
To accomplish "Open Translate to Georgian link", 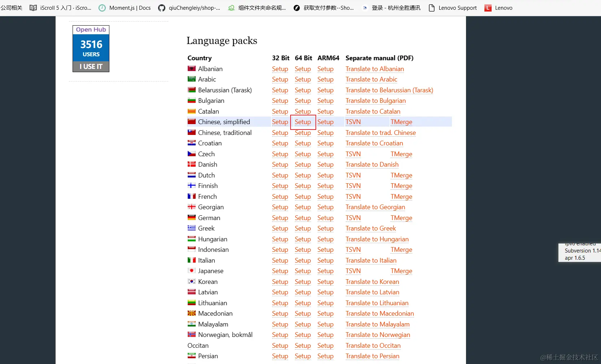I will coord(375,207).
